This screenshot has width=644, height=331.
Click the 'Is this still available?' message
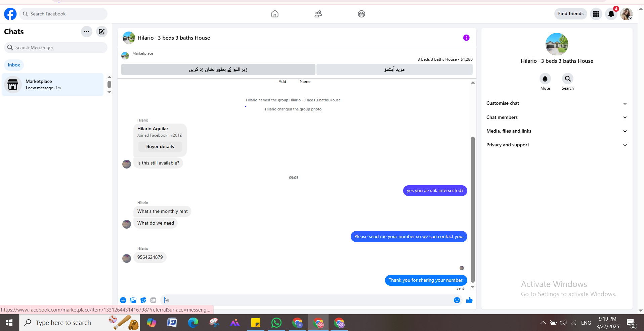[158, 163]
